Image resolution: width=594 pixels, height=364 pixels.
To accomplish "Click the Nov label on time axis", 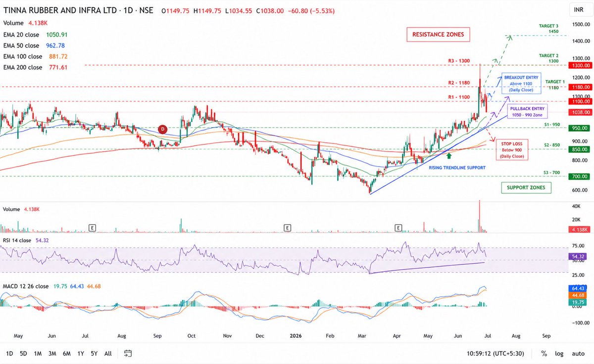I will coord(227,336).
